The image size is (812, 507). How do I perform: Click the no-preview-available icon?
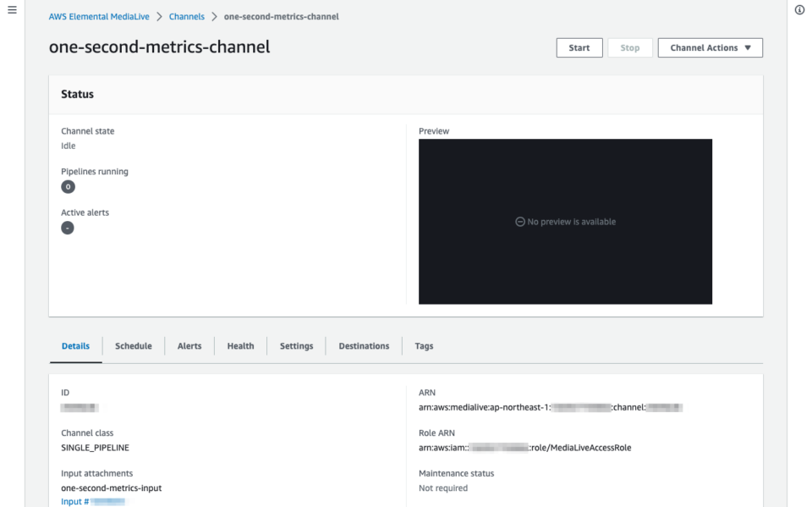coord(518,222)
